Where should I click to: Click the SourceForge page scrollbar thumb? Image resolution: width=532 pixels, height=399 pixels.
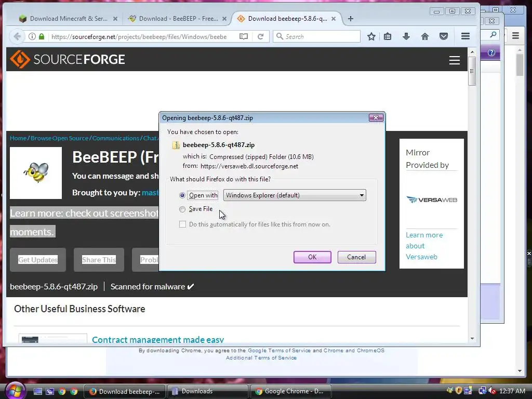point(472,71)
